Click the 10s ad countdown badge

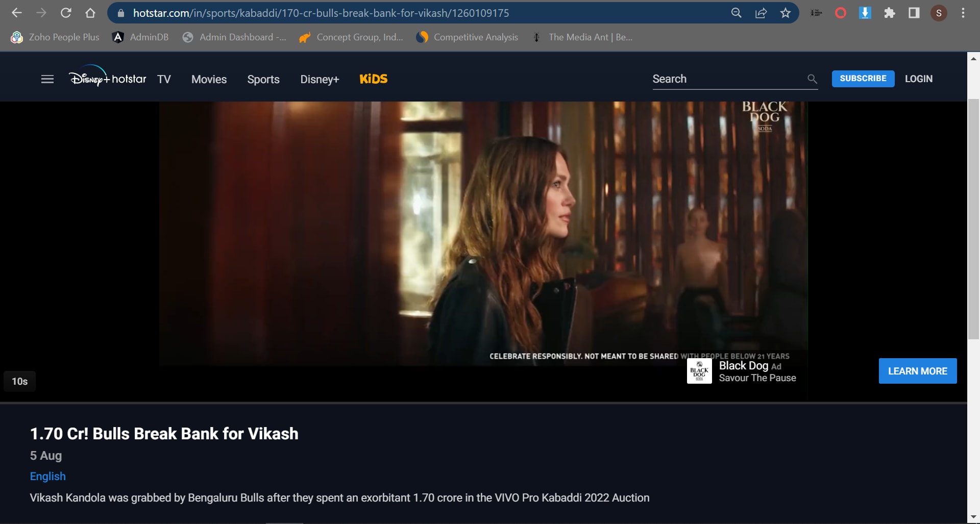[x=20, y=381]
